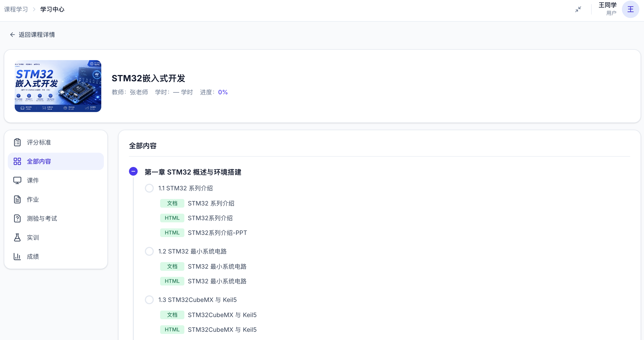Image resolution: width=644 pixels, height=340 pixels.
Task: Click the 测验与考试 question icon
Action: pos(17,218)
